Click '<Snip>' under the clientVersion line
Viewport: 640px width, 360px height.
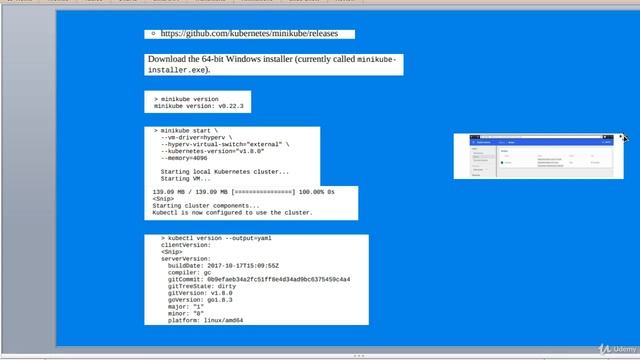[x=171, y=252]
